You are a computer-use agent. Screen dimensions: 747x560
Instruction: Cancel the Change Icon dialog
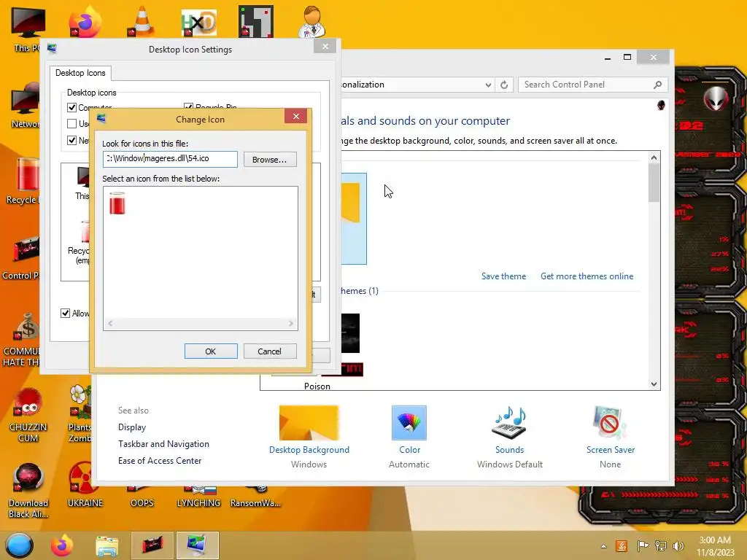270,351
